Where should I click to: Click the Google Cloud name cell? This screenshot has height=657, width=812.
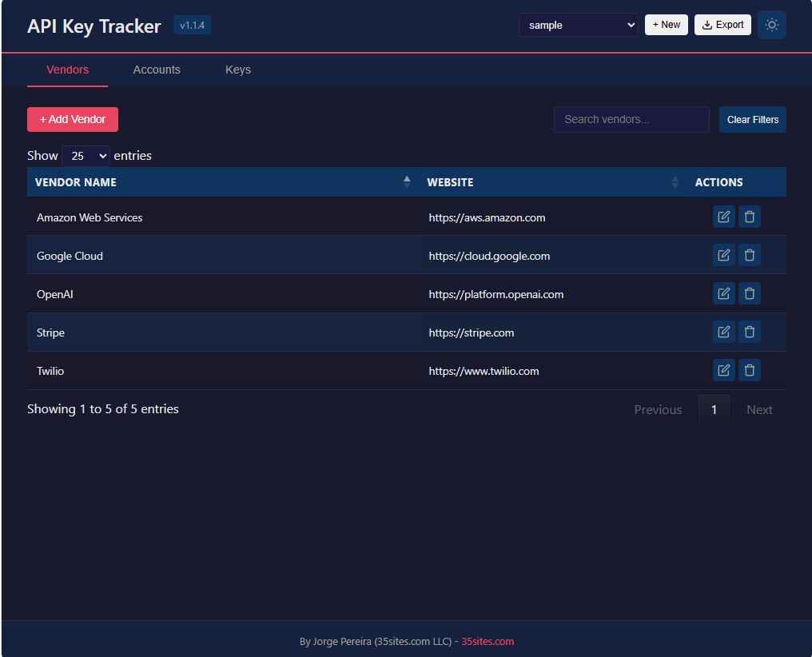click(225, 255)
